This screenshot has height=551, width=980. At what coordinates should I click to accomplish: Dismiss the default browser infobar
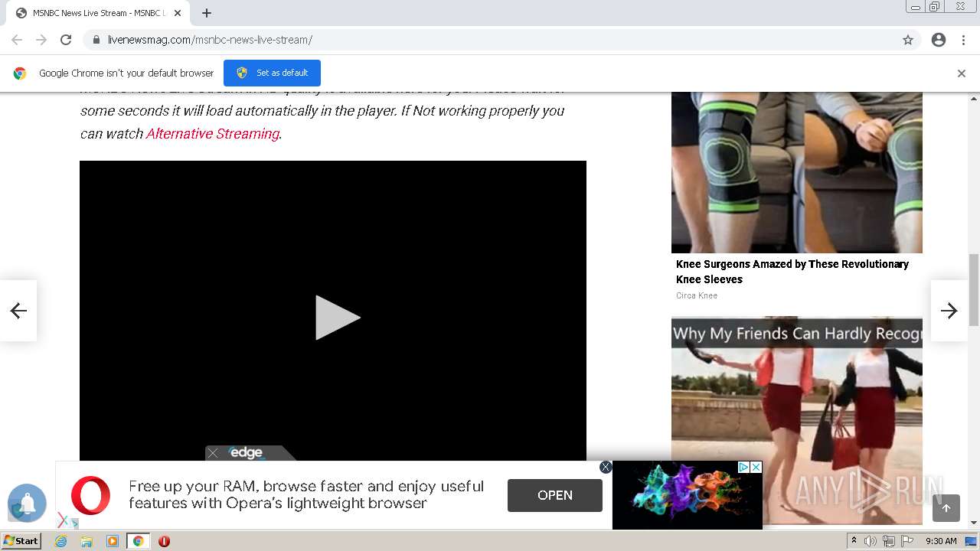point(962,73)
